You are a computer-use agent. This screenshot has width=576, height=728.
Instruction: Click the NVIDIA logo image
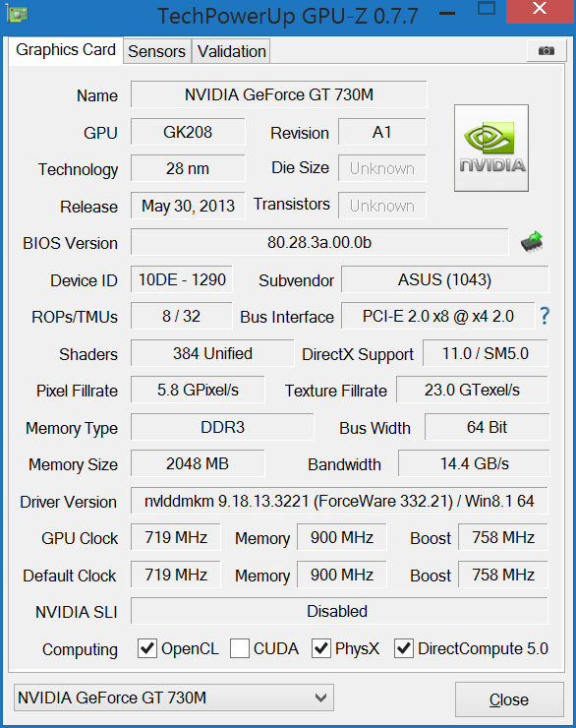(x=491, y=148)
